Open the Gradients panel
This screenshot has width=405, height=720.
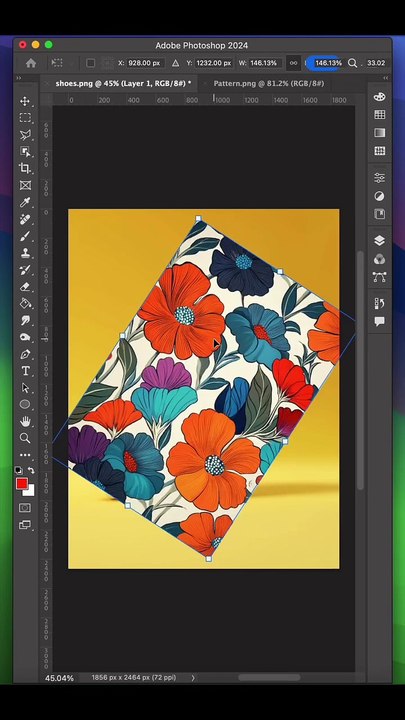pyautogui.click(x=379, y=133)
